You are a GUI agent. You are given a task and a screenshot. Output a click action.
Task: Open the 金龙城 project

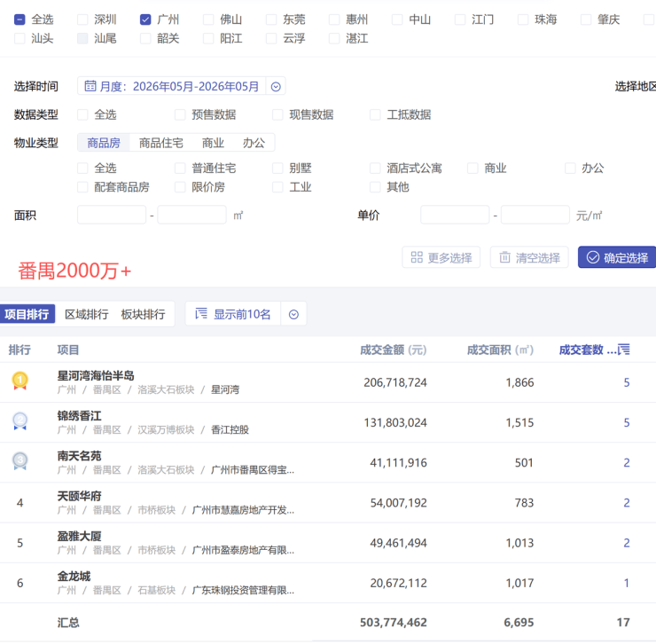pyautogui.click(x=74, y=577)
